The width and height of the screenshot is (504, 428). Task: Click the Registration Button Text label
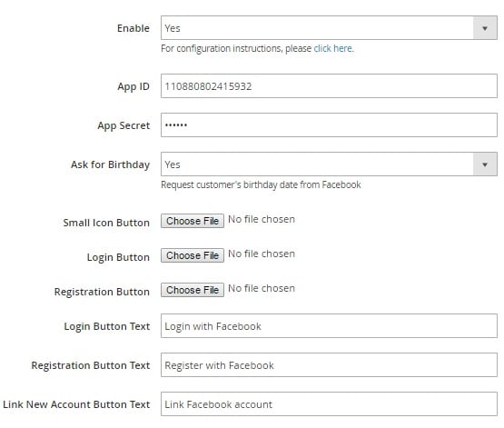click(x=91, y=365)
